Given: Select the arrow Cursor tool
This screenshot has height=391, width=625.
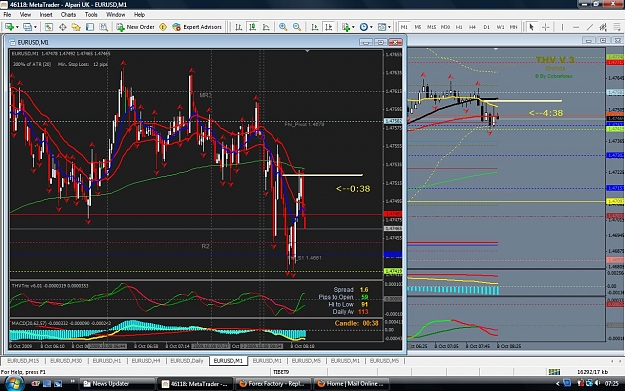Looking at the screenshot, I should pos(531,27).
